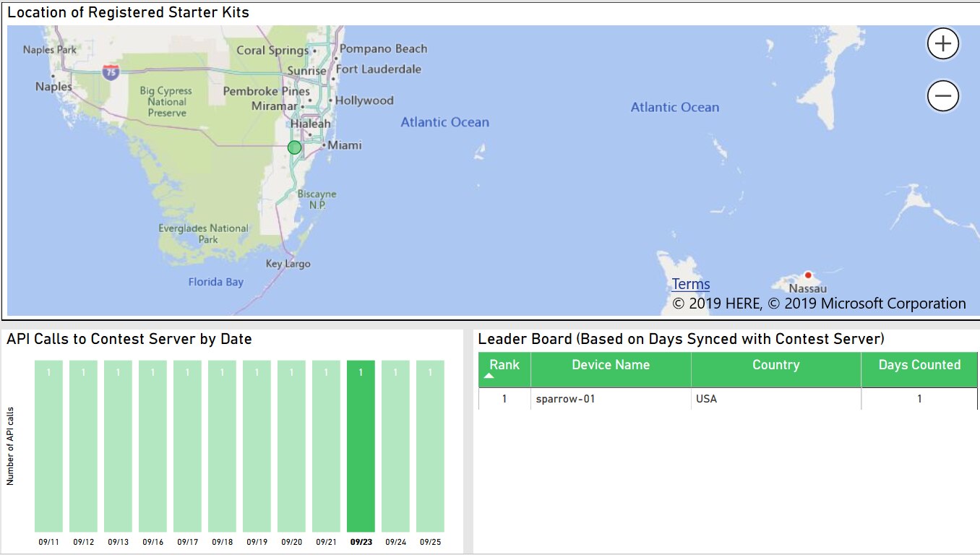Click the Miami label on map

pyautogui.click(x=345, y=145)
